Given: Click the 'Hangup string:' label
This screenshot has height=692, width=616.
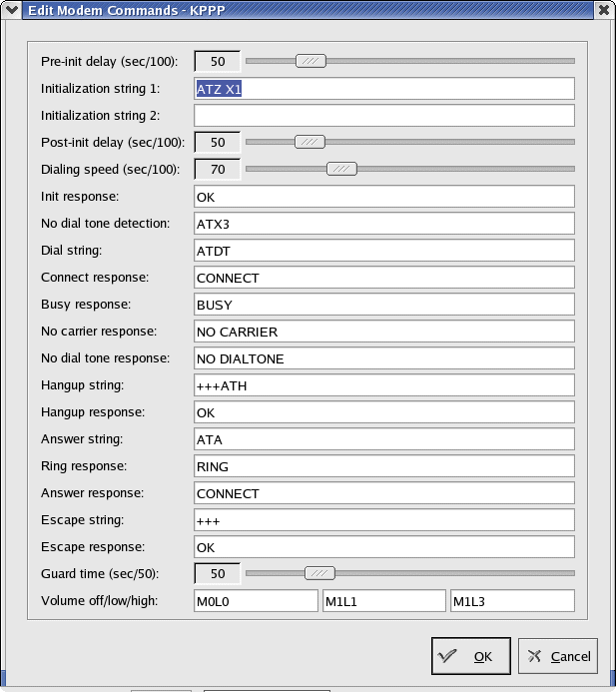Looking at the screenshot, I should pos(83,385).
